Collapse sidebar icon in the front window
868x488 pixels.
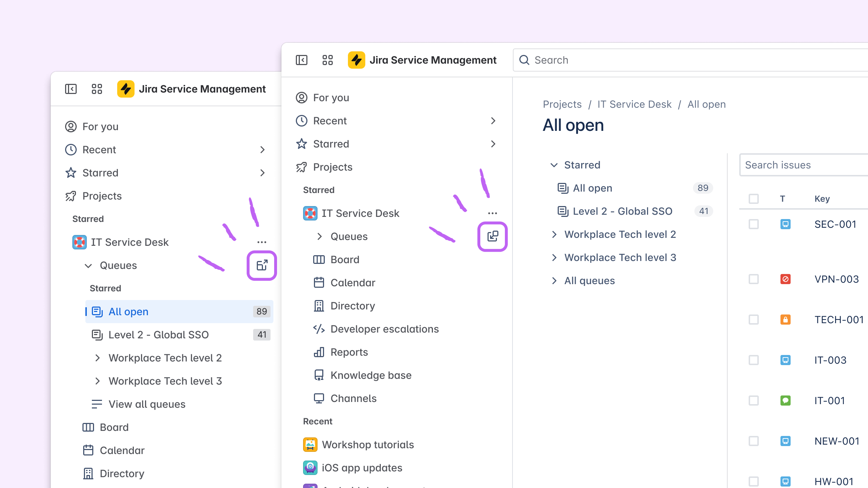click(302, 60)
